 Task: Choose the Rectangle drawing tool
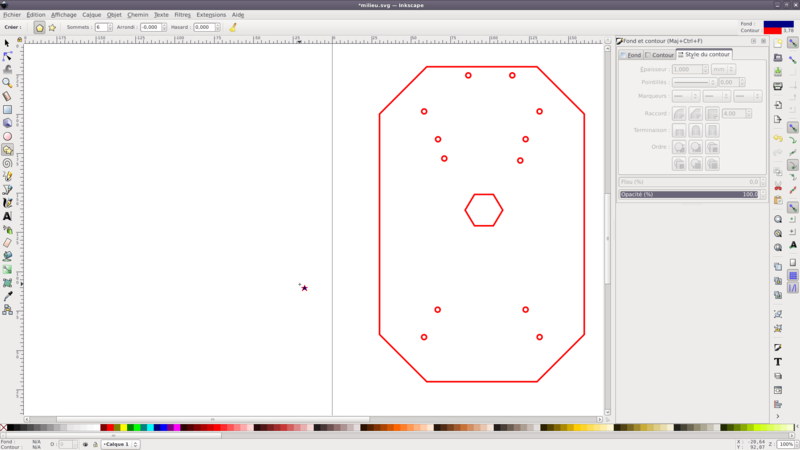[7, 110]
